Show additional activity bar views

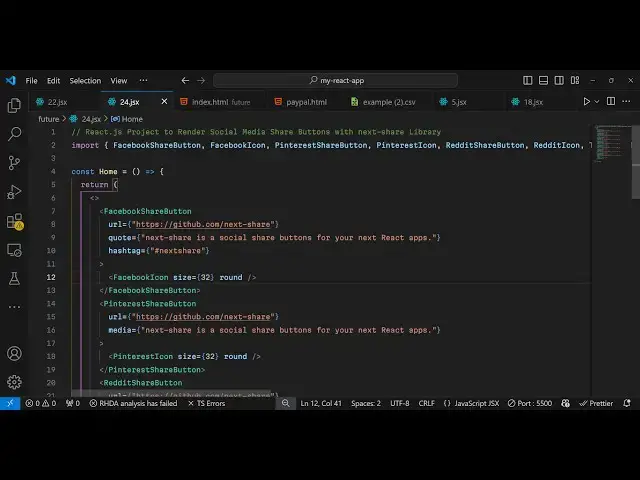click(x=14, y=307)
